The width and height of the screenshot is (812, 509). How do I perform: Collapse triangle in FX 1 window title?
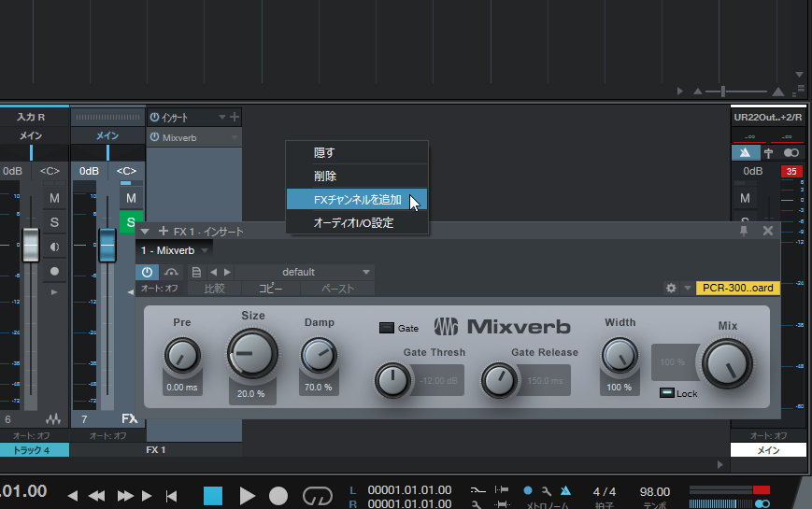145,232
